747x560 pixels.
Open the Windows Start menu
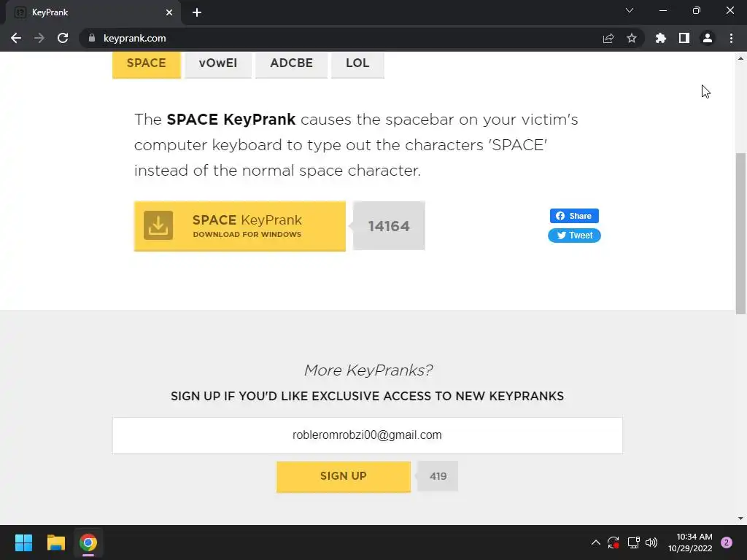tap(23, 542)
